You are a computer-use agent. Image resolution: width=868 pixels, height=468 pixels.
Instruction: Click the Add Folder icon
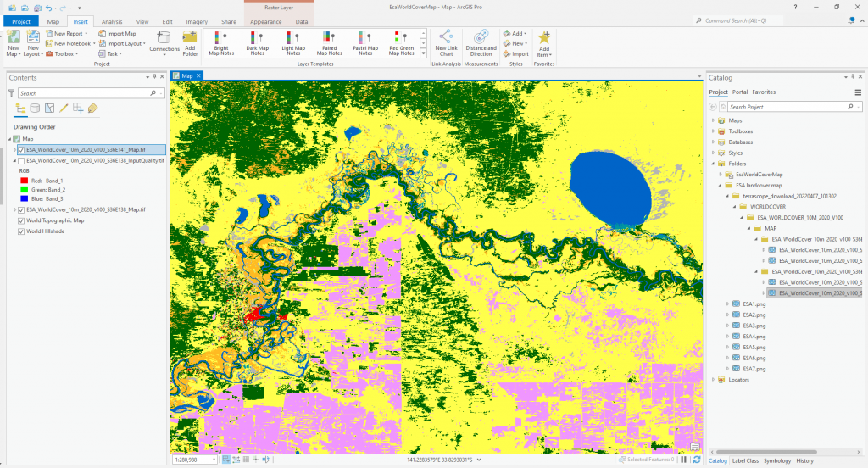click(x=190, y=44)
